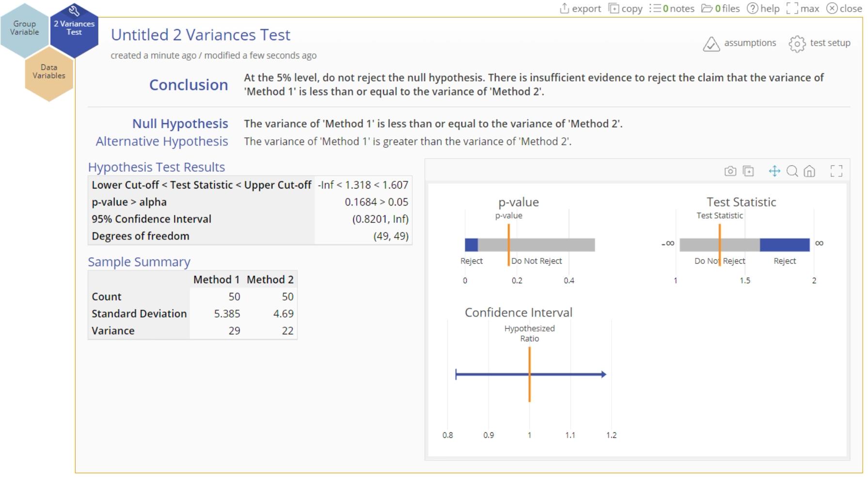Maximize the analysis panel

(803, 9)
